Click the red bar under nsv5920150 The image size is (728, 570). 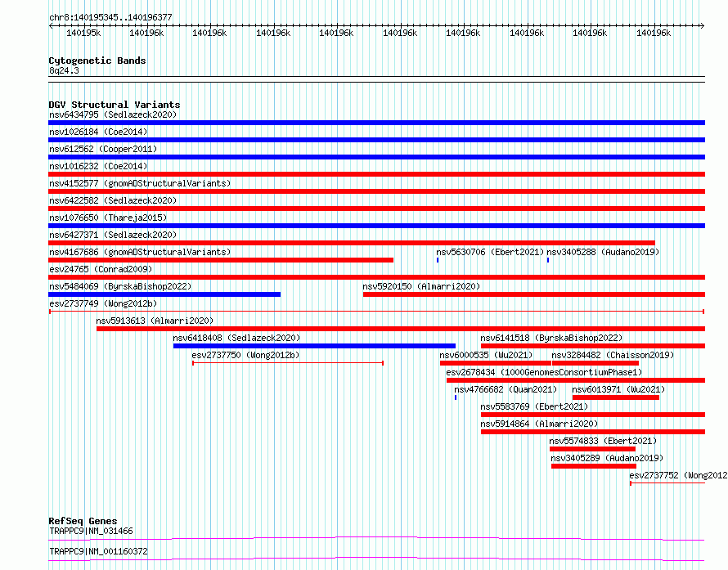[x=534, y=294]
